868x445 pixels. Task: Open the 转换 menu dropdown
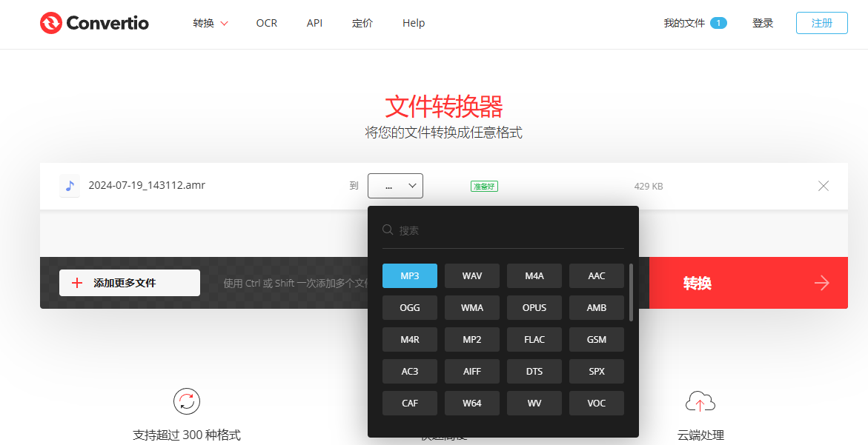pos(211,23)
